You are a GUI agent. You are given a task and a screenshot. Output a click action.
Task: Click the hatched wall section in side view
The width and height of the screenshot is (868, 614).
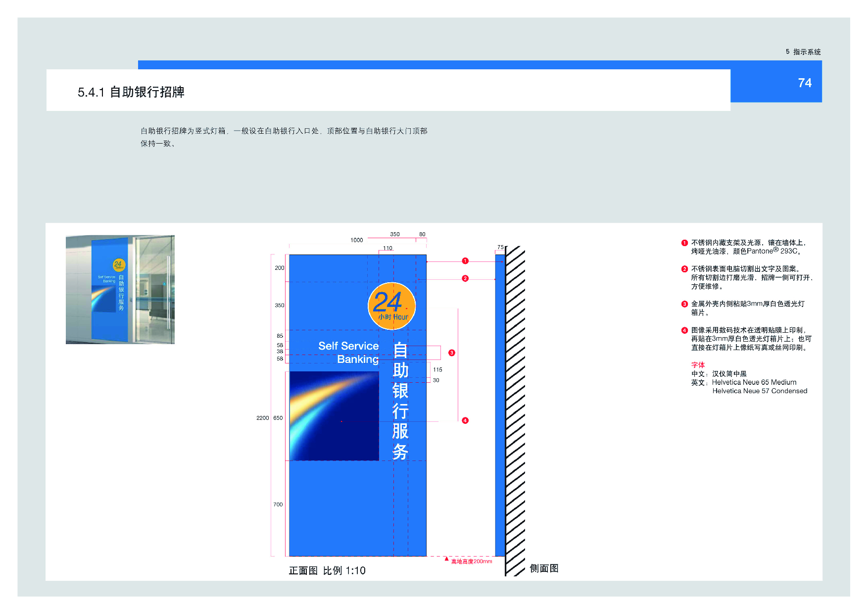[x=515, y=411]
